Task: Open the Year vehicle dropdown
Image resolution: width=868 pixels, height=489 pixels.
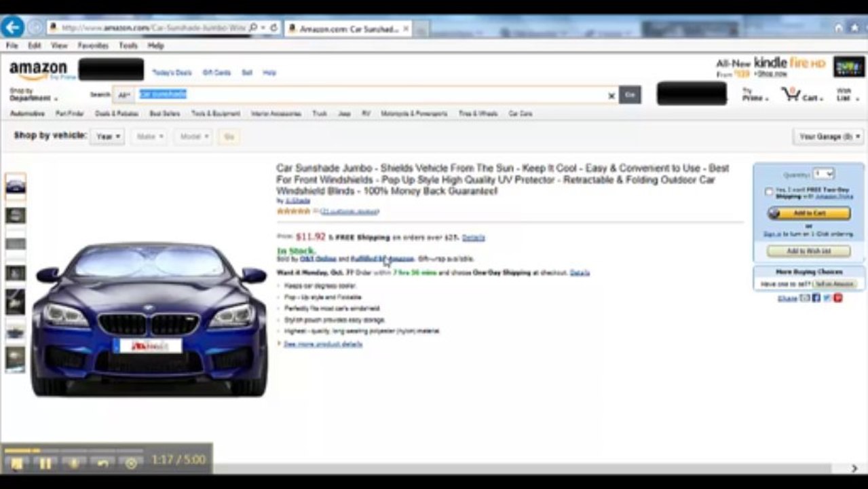Action: coord(107,137)
